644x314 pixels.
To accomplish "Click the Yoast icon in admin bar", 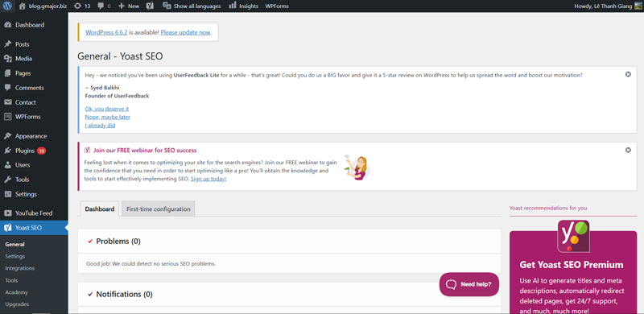I will click(x=151, y=6).
